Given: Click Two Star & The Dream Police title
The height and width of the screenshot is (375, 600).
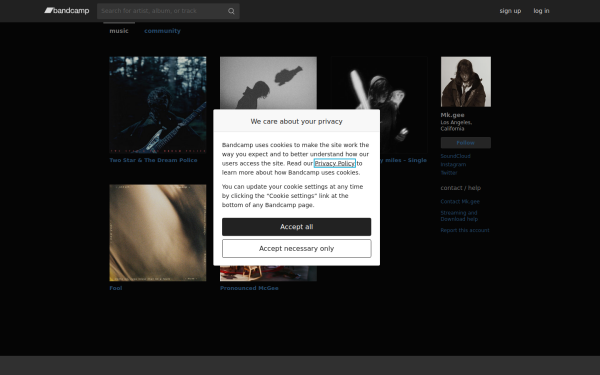Looking at the screenshot, I should click(x=153, y=160).
